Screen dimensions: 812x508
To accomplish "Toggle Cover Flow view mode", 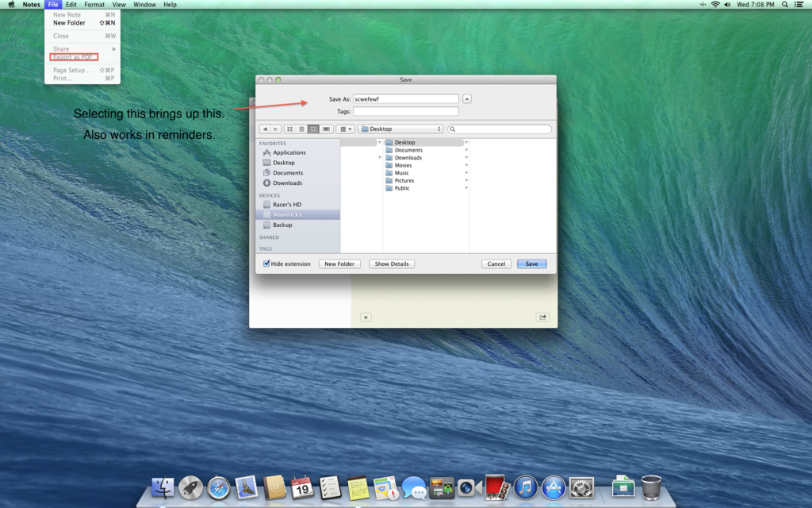I will coord(327,129).
